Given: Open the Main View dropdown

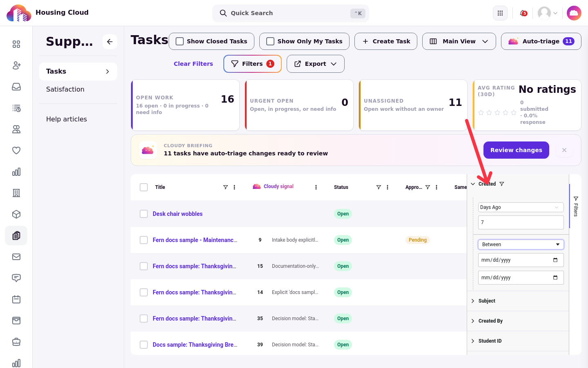Looking at the screenshot, I should tap(459, 41).
